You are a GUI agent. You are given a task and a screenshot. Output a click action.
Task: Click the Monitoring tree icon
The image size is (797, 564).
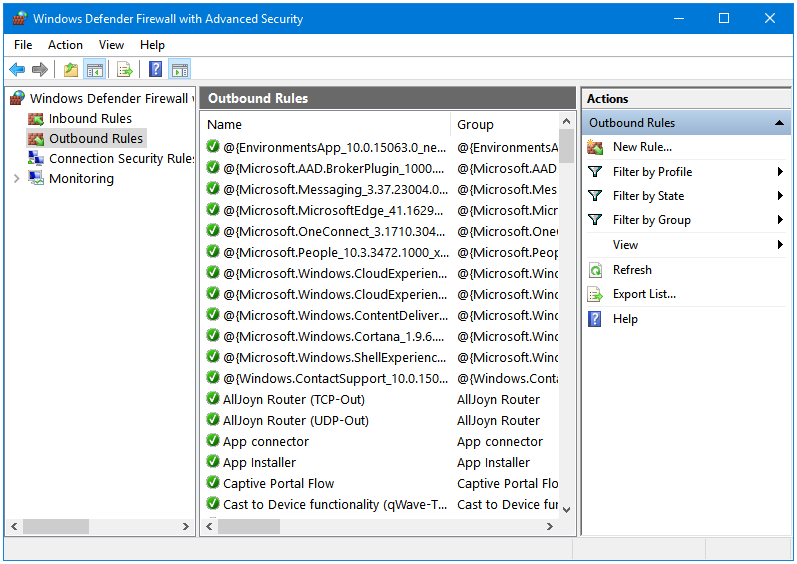36,178
